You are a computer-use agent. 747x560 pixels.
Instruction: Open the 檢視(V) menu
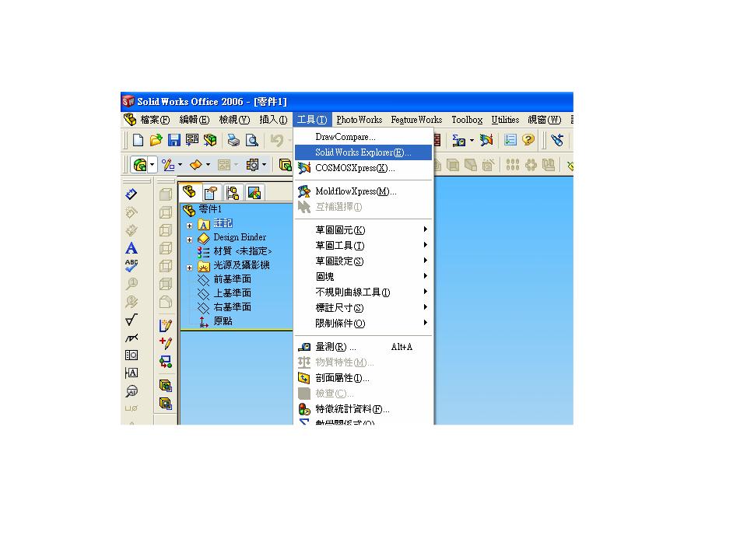234,120
